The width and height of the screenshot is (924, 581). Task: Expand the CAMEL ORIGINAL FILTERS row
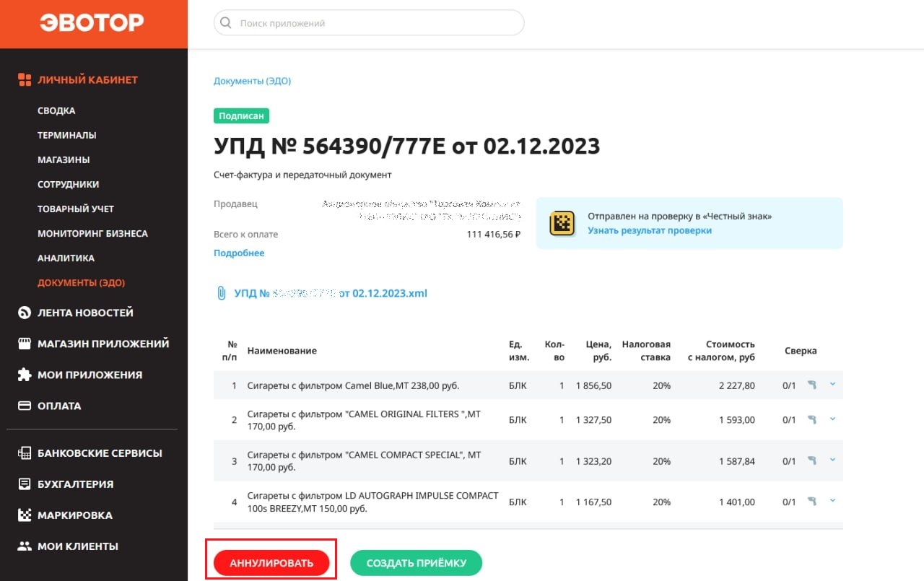pyautogui.click(x=832, y=418)
